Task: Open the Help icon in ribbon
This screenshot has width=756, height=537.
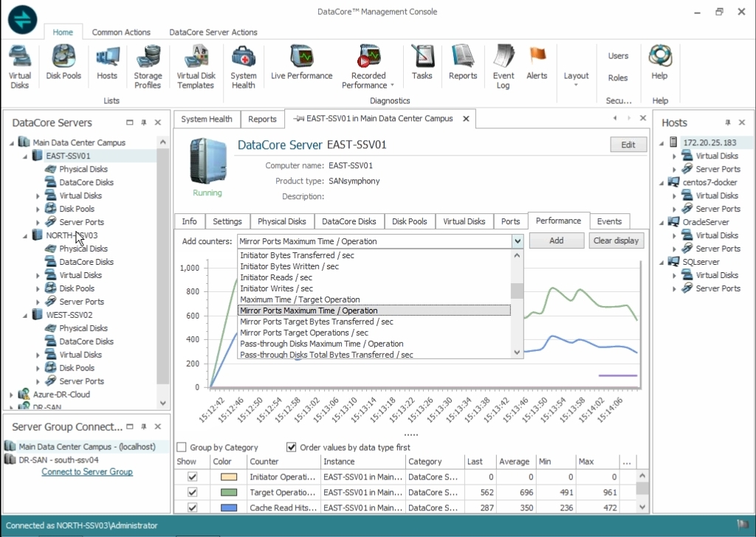Action: click(659, 62)
